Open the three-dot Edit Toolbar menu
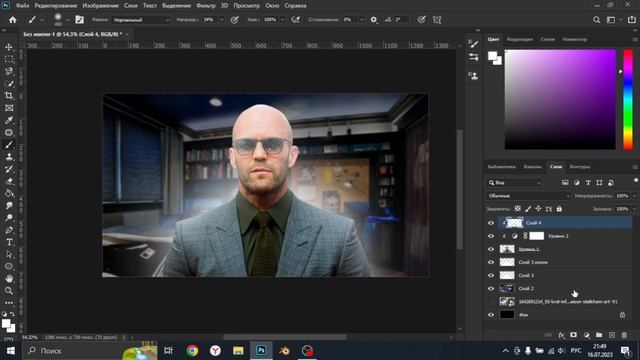Image resolution: width=640 pixels, height=360 pixels. tap(9, 302)
